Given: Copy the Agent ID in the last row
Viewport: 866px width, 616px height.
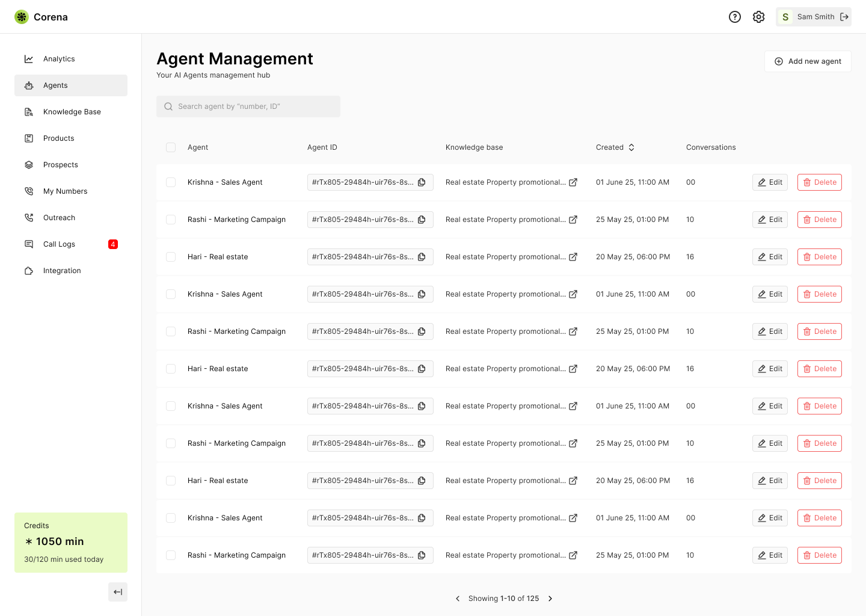Looking at the screenshot, I should point(422,555).
